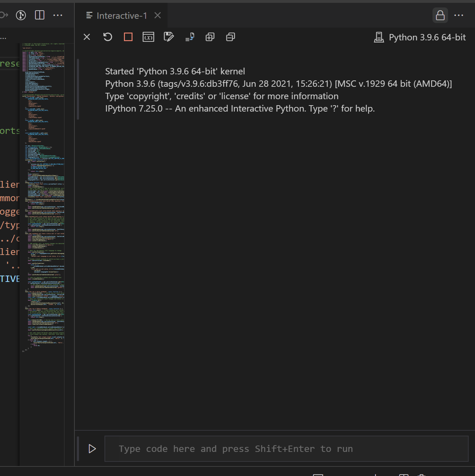Click the minimap code overview

coord(43,198)
